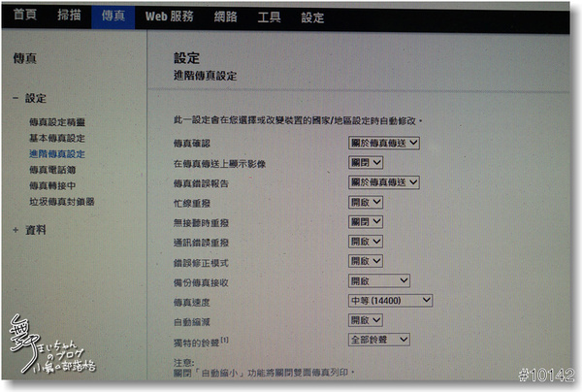Open the 傳真確認 dropdown

[x=384, y=143]
